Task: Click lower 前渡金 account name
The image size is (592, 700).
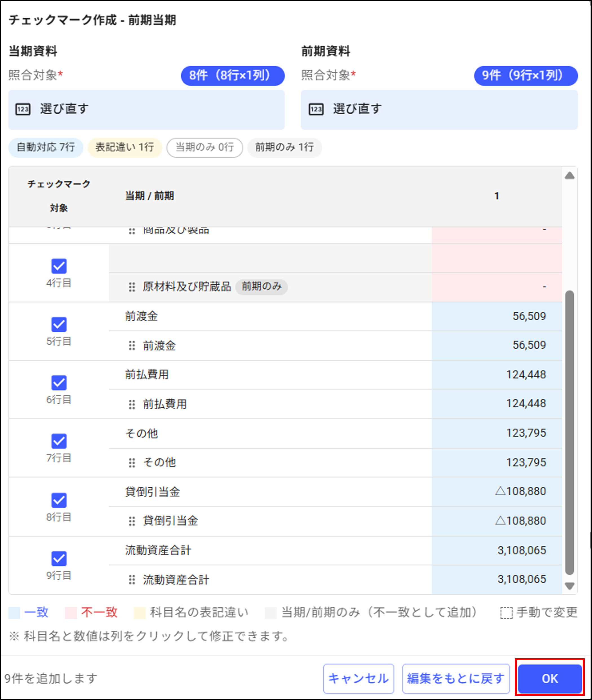Action: click(x=159, y=345)
